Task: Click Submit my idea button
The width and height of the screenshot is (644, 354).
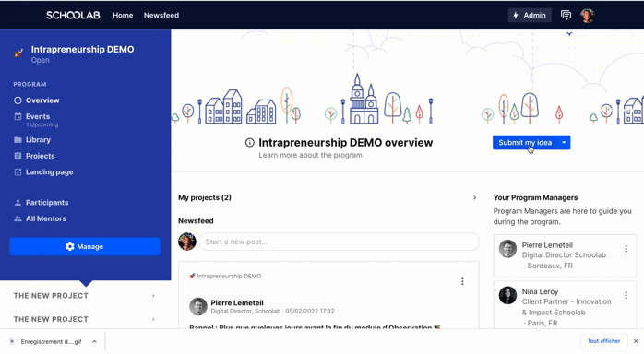Action: [525, 142]
